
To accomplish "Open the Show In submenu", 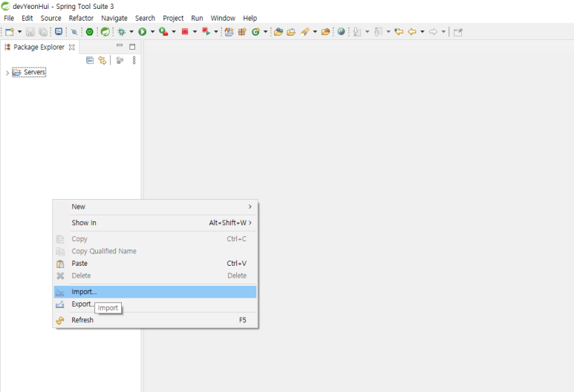I will 155,223.
